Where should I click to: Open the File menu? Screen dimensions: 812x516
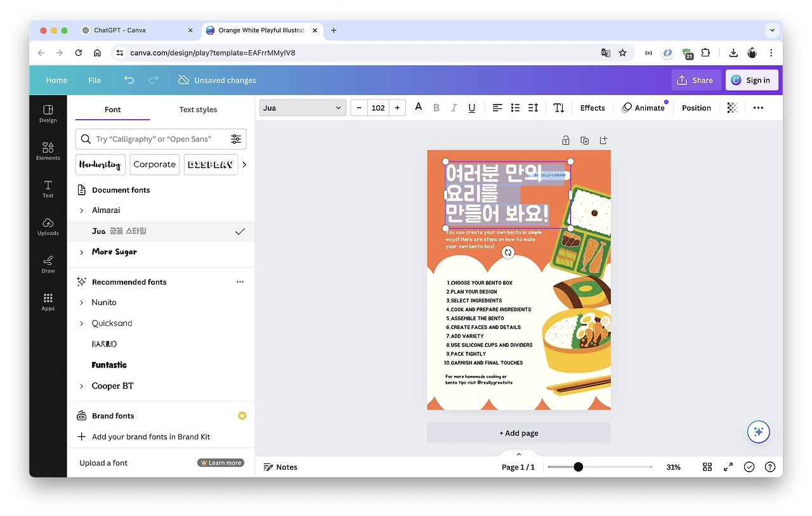tap(95, 81)
